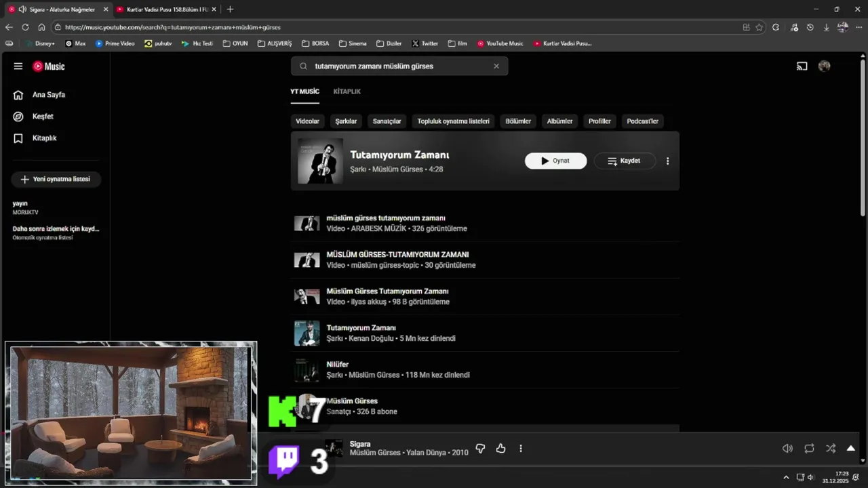
Task: Open the Müslüm Gürses artist result
Action: 485,407
